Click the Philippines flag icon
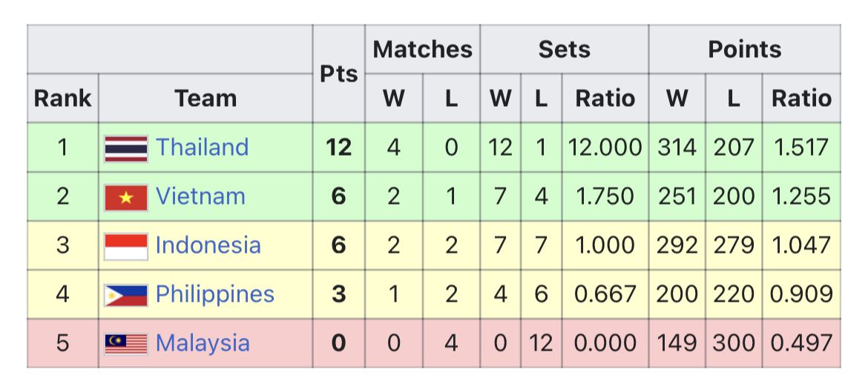Image resolution: width=868 pixels, height=387 pixels. click(x=125, y=295)
